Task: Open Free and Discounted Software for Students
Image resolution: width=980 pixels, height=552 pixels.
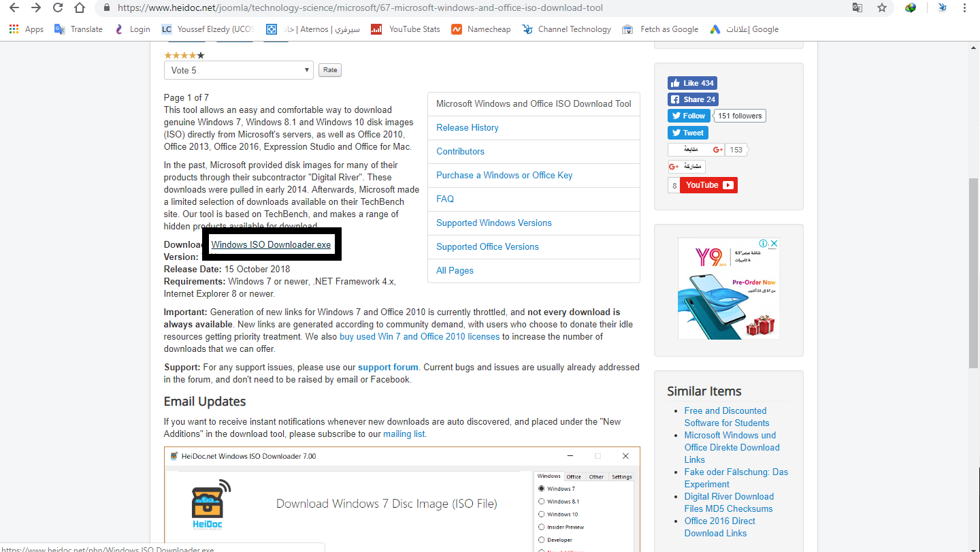Action: (x=727, y=417)
